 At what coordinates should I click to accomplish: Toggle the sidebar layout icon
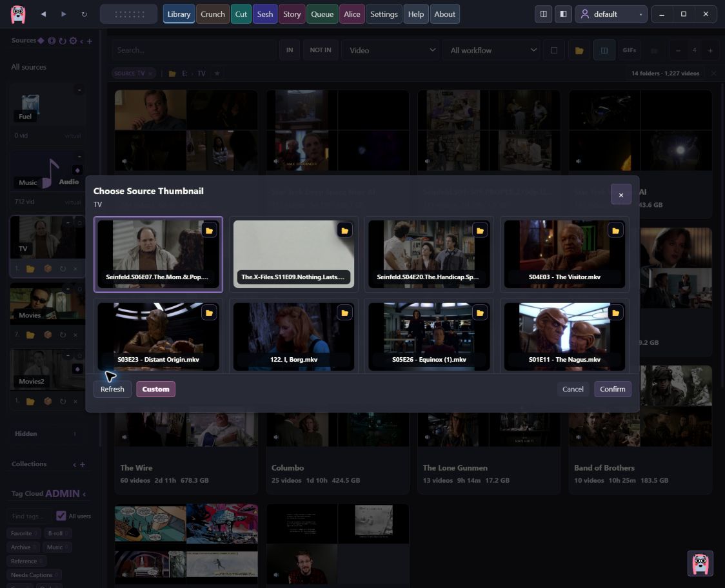click(563, 14)
